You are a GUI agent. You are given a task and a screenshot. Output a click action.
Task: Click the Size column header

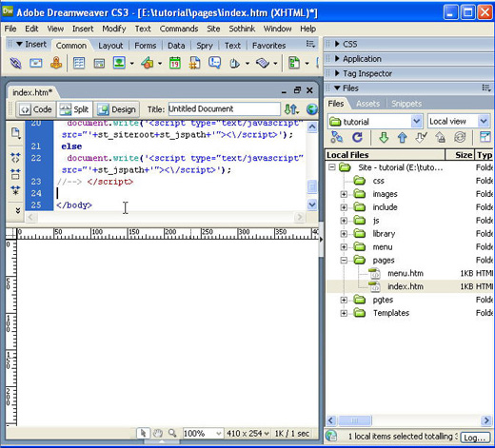460,155
